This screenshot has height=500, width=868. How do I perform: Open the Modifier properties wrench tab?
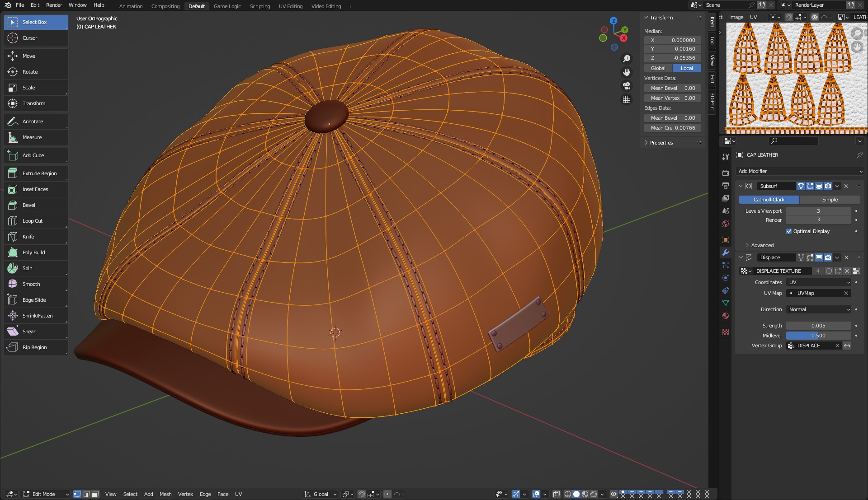726,252
